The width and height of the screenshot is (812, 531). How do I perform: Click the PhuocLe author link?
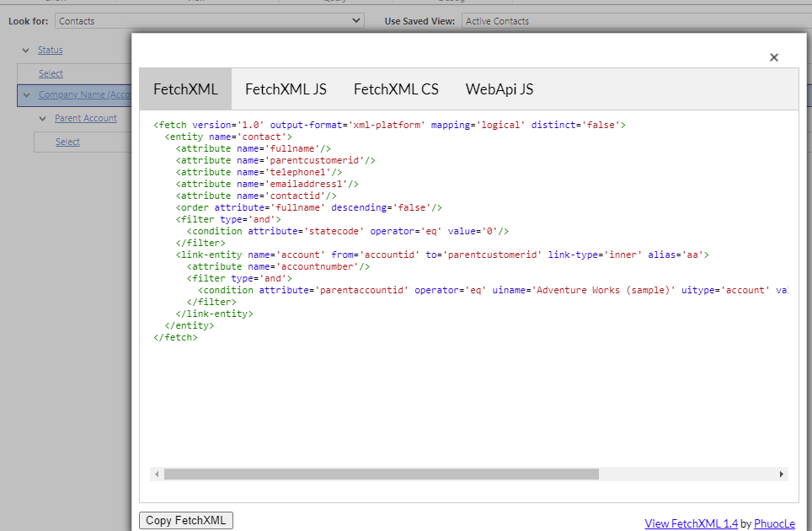tap(774, 523)
